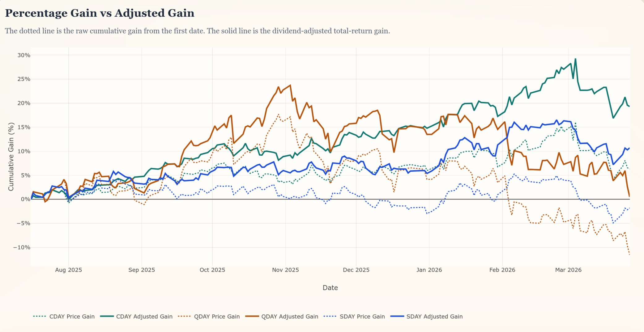644x332 pixels.
Task: Click the −10% y-axis tick label
Action: click(22, 247)
